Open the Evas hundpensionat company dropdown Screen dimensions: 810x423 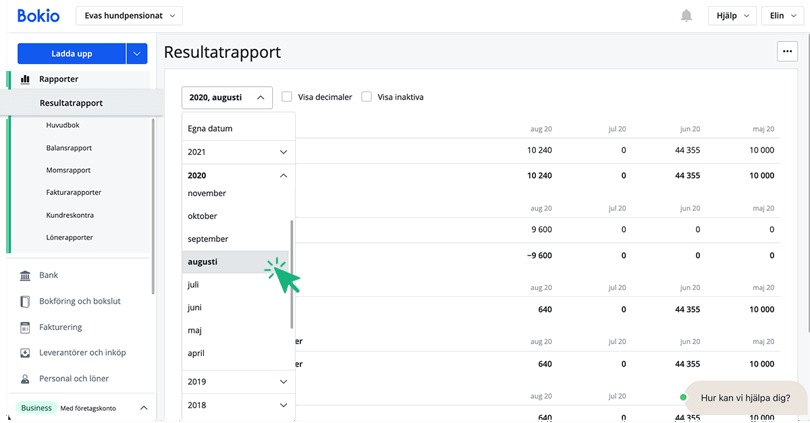click(x=129, y=16)
